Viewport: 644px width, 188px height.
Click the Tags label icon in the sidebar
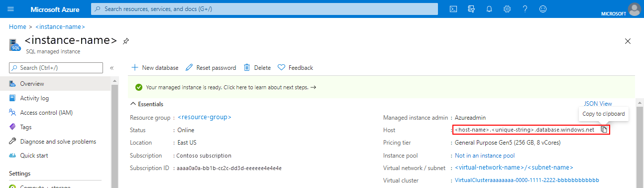click(13, 127)
